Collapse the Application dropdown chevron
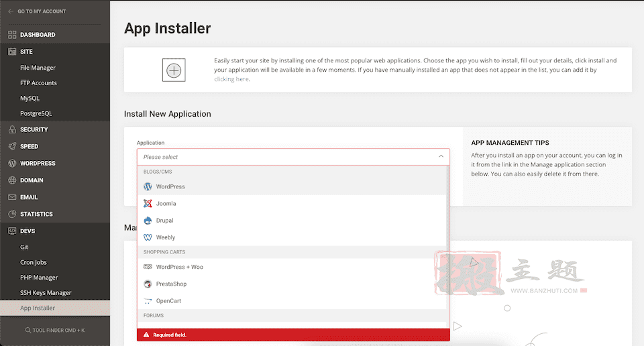644x346 pixels. (441, 156)
